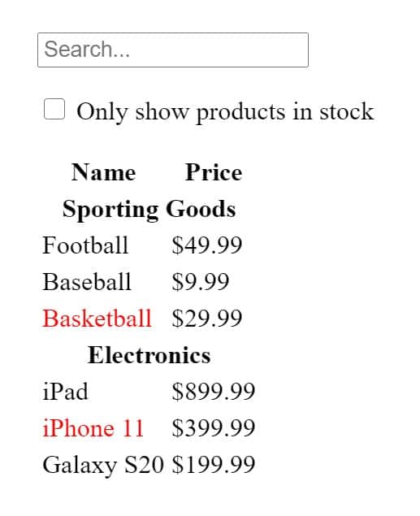Click the $899.99 iPad price
420x516 pixels.
(x=214, y=392)
